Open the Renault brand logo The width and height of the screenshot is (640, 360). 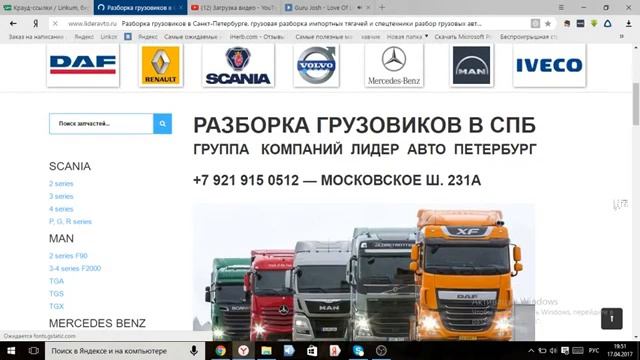[161, 65]
